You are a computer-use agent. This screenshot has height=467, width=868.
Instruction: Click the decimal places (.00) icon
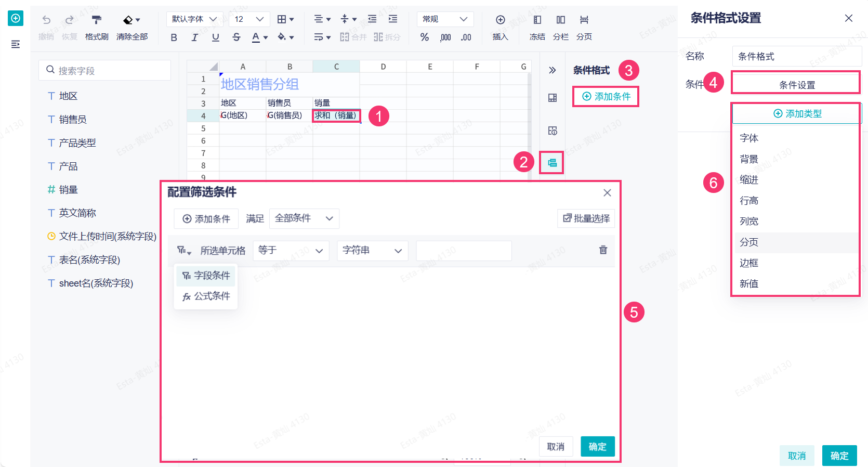466,37
